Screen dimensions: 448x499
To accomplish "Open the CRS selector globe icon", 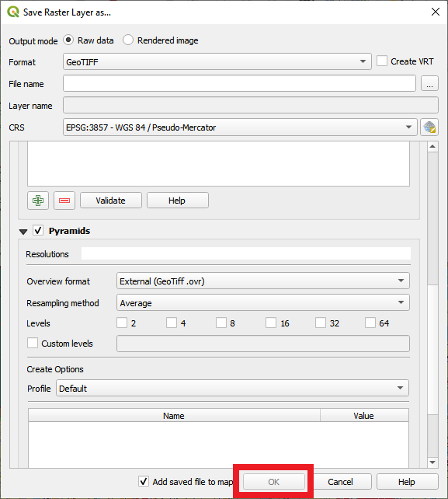I will click(429, 127).
